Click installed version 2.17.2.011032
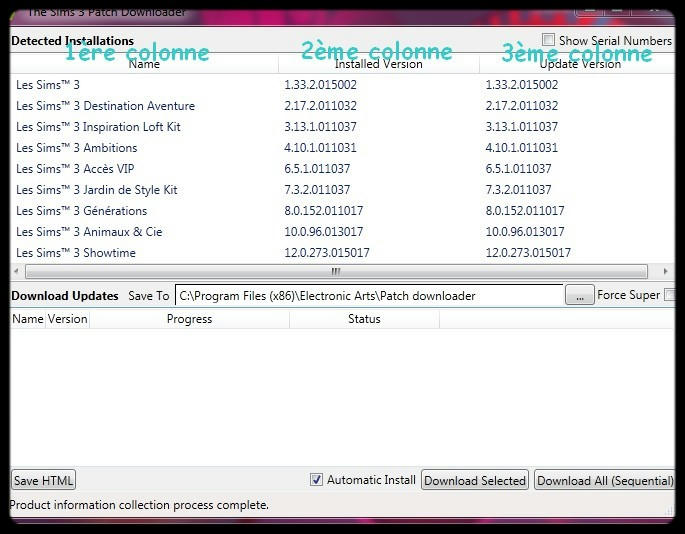This screenshot has width=685, height=534. [x=320, y=106]
